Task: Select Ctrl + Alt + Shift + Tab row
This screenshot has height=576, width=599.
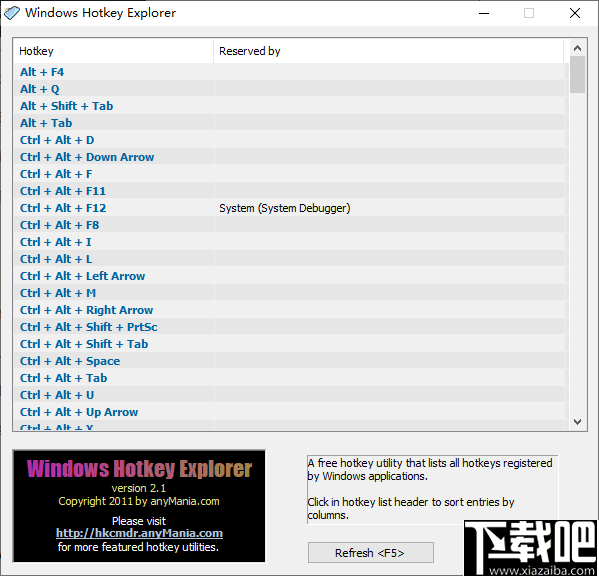Action: coord(291,344)
